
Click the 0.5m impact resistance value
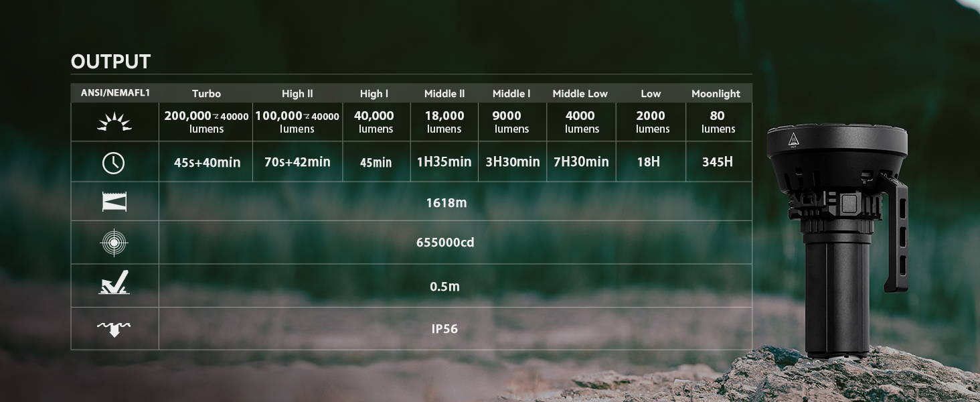point(444,287)
